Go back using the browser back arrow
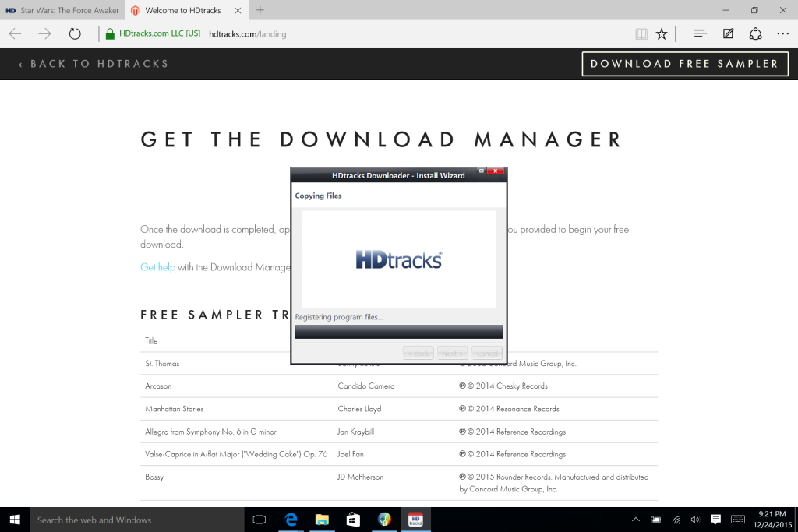 pos(16,34)
